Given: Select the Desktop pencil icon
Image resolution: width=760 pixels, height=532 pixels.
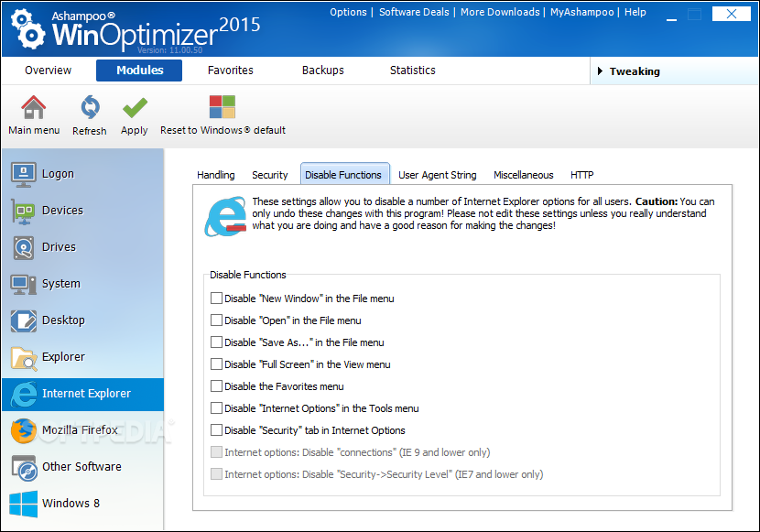Looking at the screenshot, I should click(23, 320).
